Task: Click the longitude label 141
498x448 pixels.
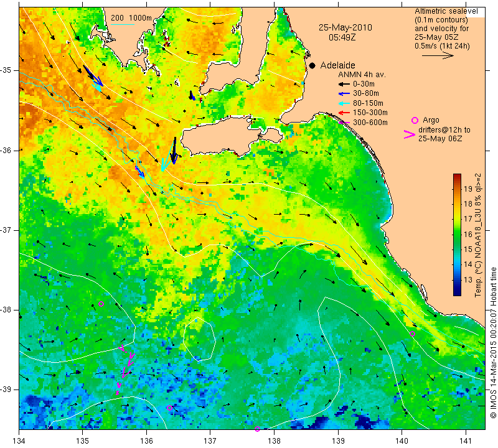Action: point(466,441)
